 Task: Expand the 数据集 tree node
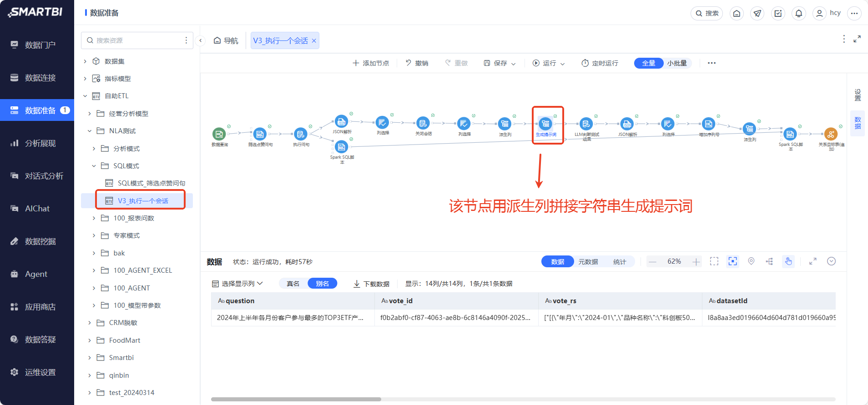coord(85,61)
